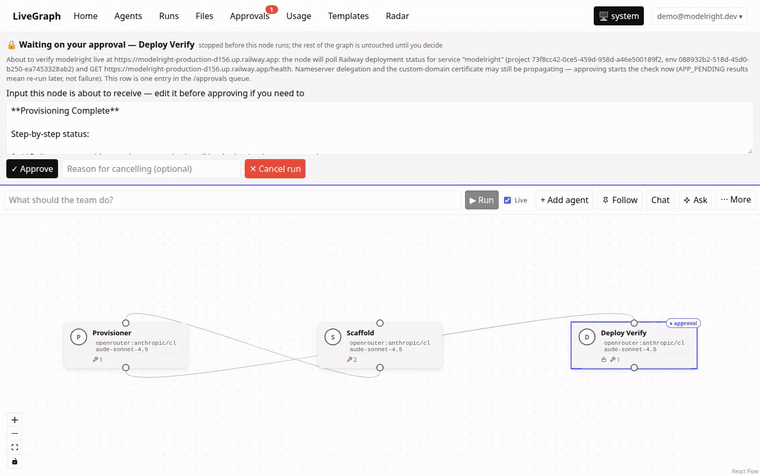Select the Provisioner node title
Viewport: 760px width, 476px height.
[x=111, y=333]
